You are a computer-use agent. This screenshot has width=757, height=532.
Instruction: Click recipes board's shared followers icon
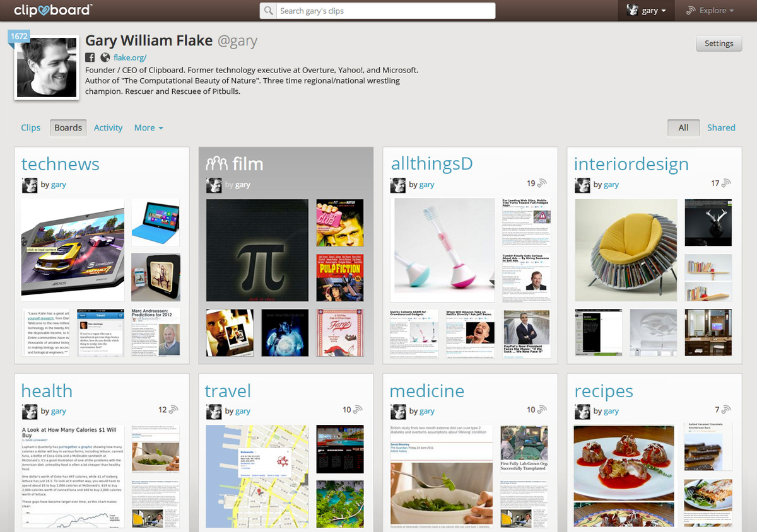tap(727, 410)
